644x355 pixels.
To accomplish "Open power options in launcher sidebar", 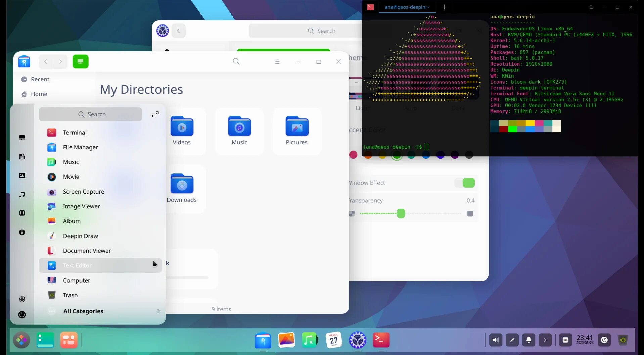I will pos(22,315).
